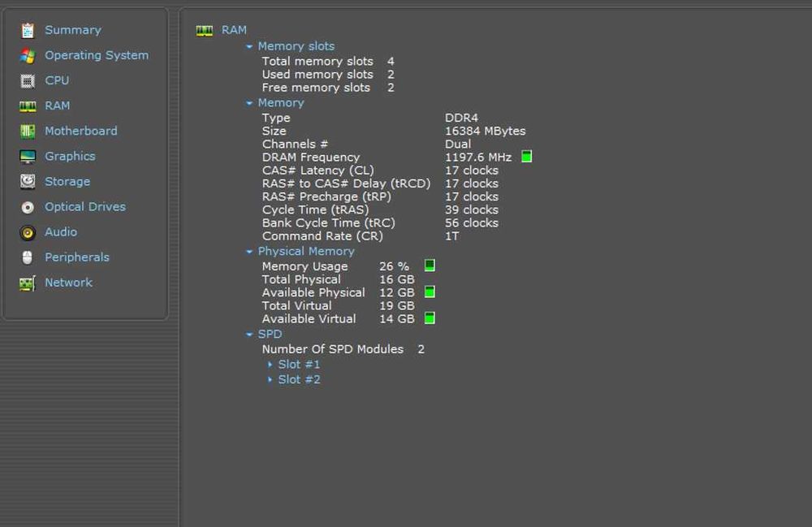Click the green indicator beside Available Virtual
The height and width of the screenshot is (527, 812).
tap(430, 317)
